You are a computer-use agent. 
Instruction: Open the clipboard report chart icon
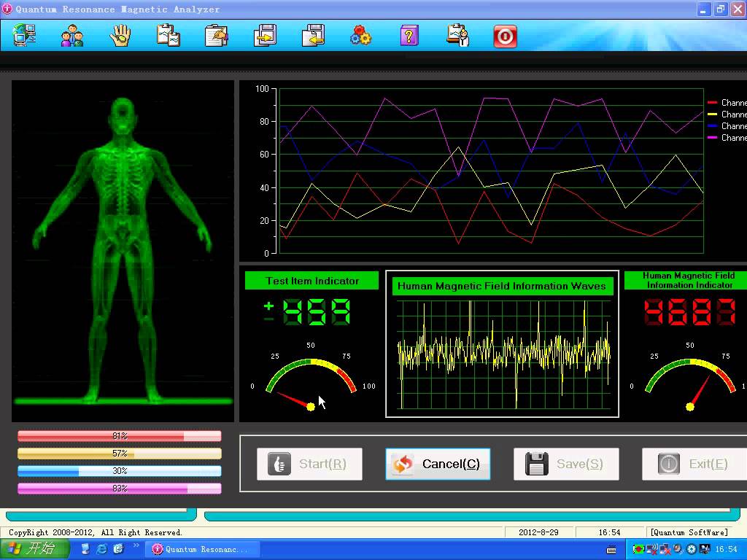(169, 35)
